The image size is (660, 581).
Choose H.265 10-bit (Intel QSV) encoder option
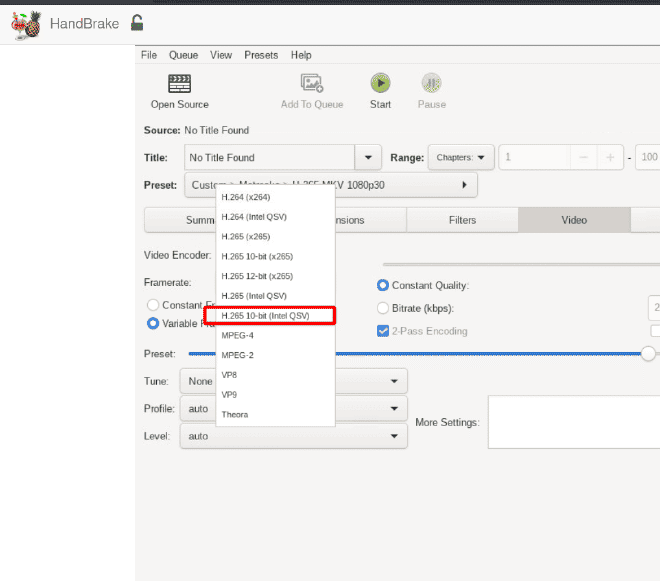pyautogui.click(x=275, y=316)
